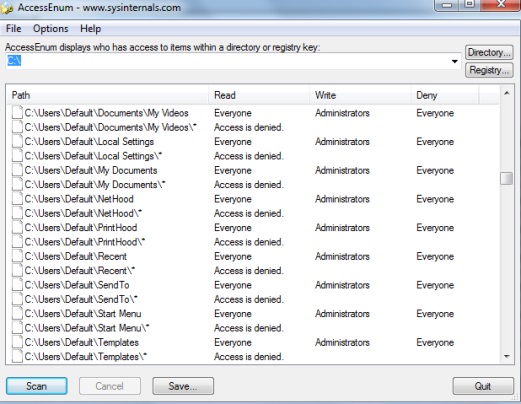The height and width of the screenshot is (404, 521).
Task: Click file icon for My Documents\* row
Action: (17, 184)
